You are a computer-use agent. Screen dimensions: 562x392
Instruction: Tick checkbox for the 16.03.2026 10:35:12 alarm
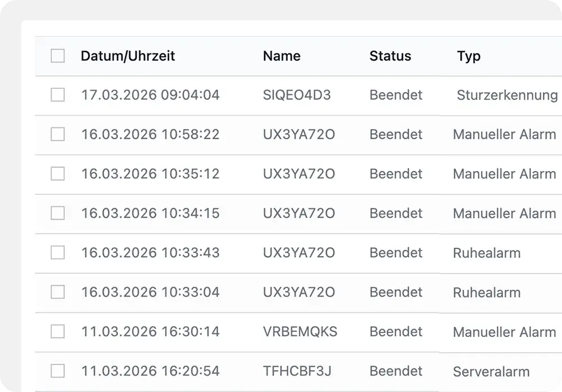click(58, 174)
